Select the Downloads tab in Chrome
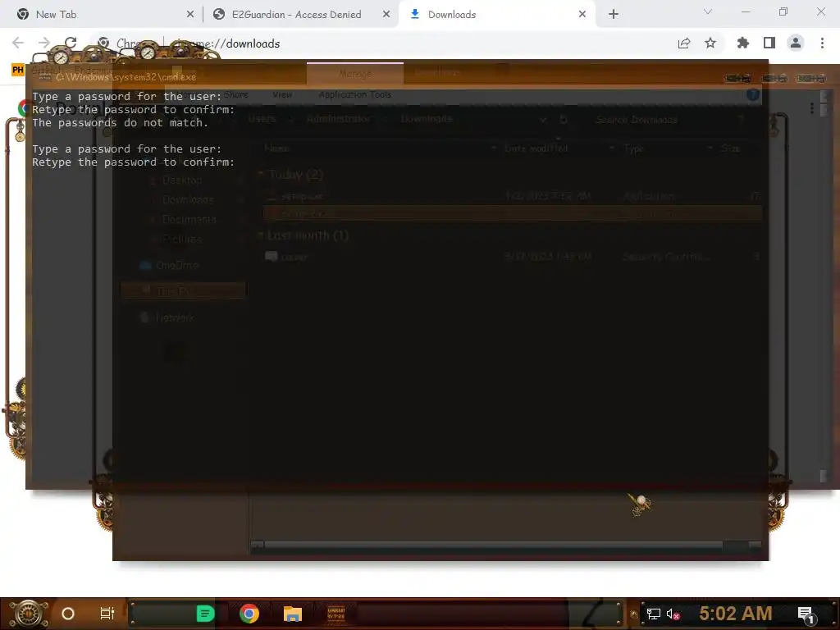Viewport: 840px width, 630px height. (x=495, y=15)
